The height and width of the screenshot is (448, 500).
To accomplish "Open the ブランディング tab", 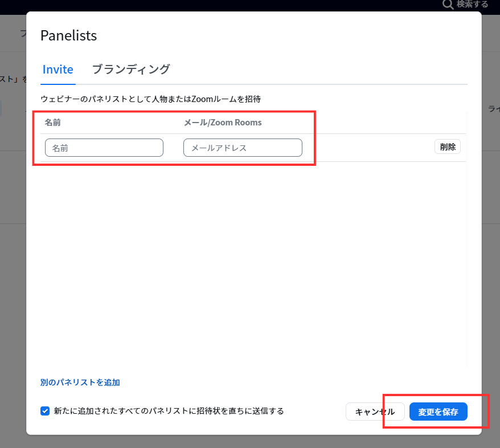I will point(131,70).
